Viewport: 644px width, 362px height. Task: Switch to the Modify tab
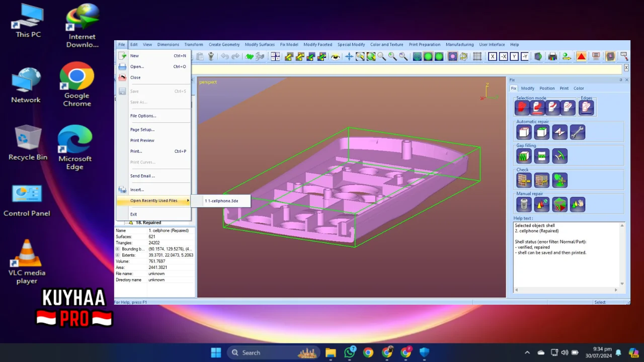pyautogui.click(x=527, y=88)
